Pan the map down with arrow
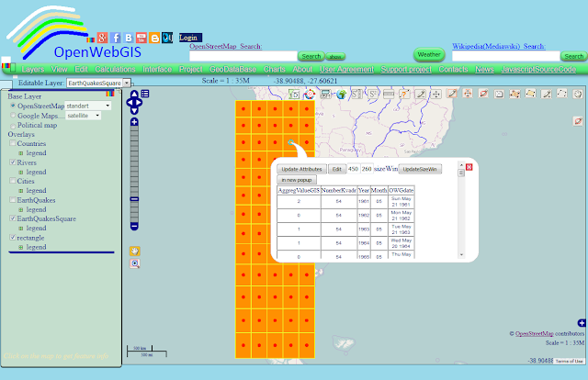 point(134,110)
